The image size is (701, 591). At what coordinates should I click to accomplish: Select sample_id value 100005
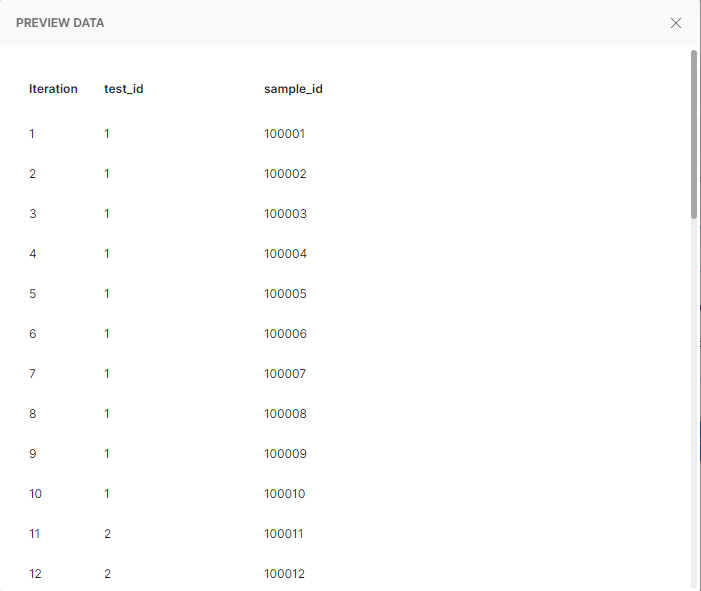click(285, 294)
